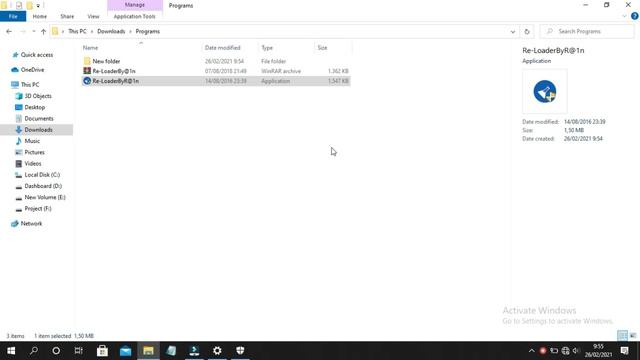Go up one folder level

click(x=43, y=31)
